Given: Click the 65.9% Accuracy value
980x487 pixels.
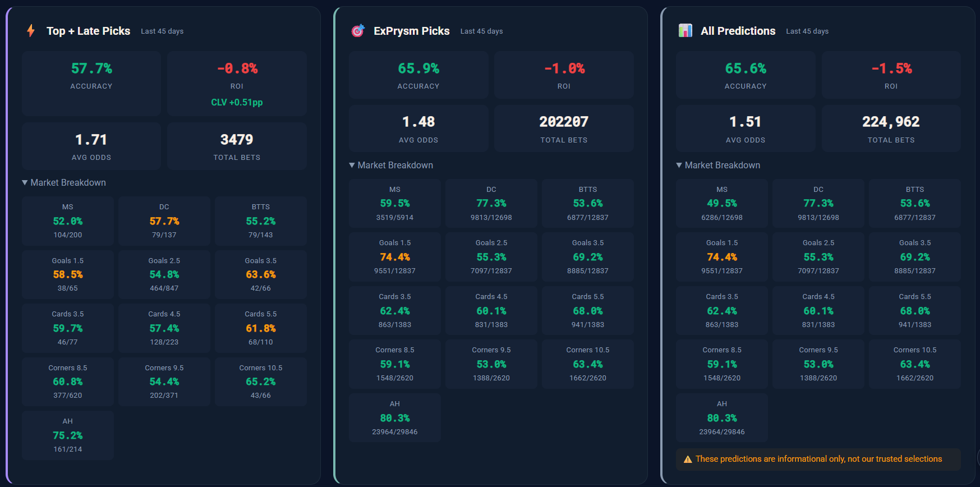Looking at the screenshot, I should point(418,68).
